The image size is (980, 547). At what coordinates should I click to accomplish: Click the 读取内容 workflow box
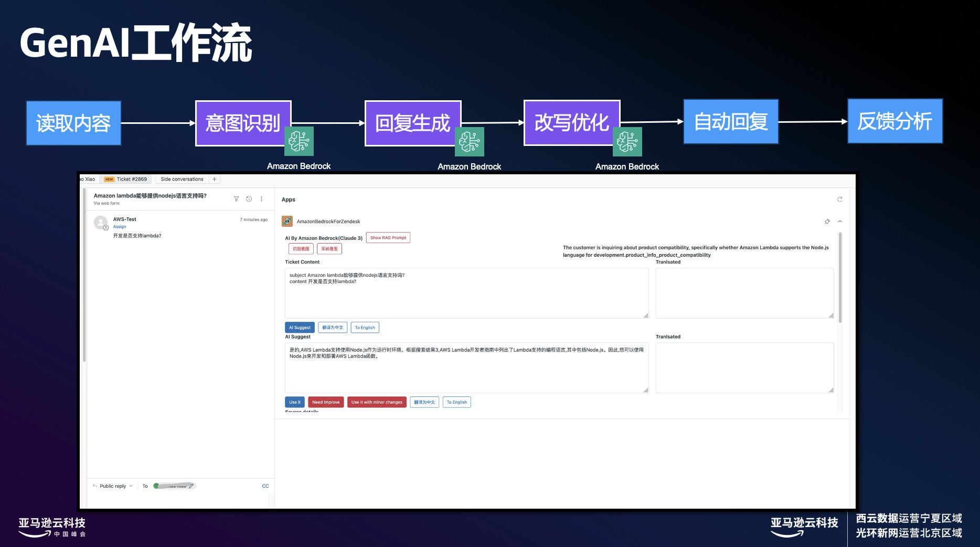click(x=73, y=123)
